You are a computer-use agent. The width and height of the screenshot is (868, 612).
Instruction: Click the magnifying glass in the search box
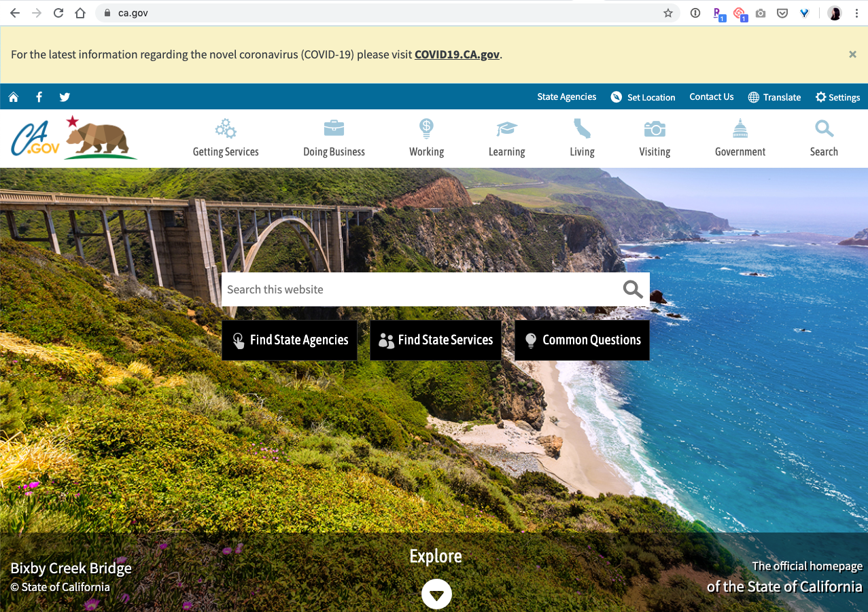tap(632, 289)
